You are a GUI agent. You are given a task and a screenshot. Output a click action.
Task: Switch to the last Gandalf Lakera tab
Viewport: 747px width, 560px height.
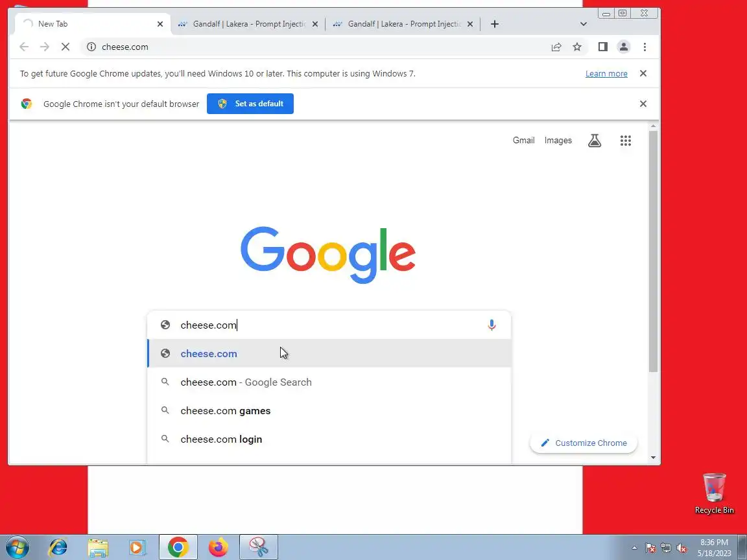pos(403,24)
